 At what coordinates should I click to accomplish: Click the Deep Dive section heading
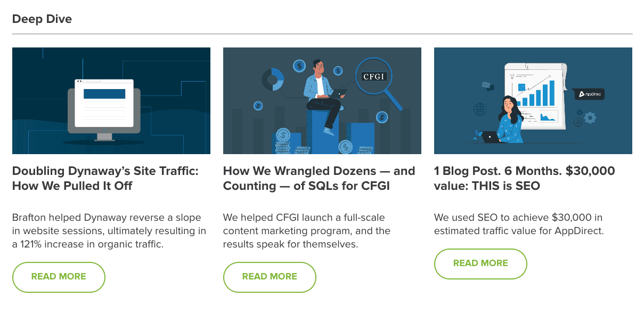click(42, 19)
